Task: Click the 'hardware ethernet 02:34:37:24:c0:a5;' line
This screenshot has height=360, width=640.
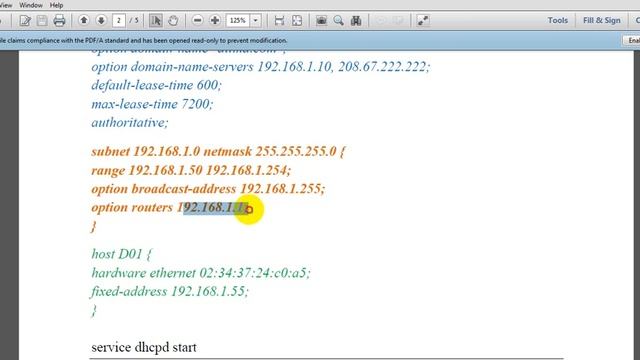Action: (x=201, y=273)
